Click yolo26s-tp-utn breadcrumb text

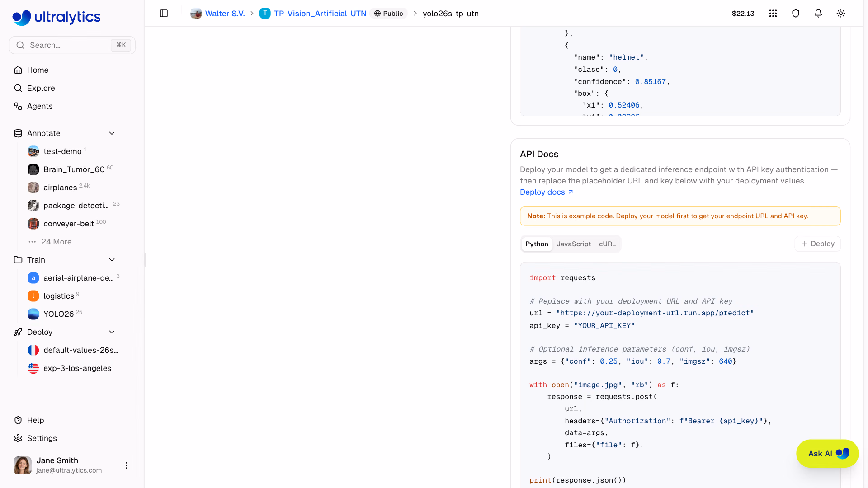451,14
